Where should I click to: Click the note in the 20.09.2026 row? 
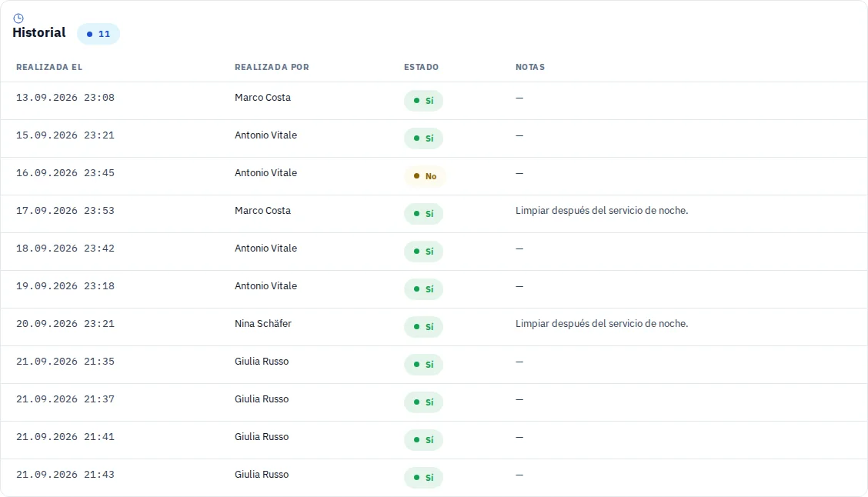(602, 323)
